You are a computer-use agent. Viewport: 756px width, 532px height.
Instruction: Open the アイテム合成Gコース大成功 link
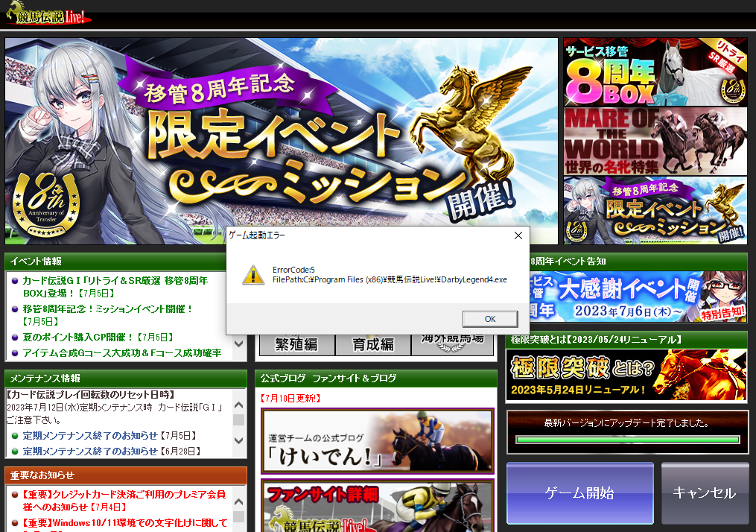coord(122,353)
